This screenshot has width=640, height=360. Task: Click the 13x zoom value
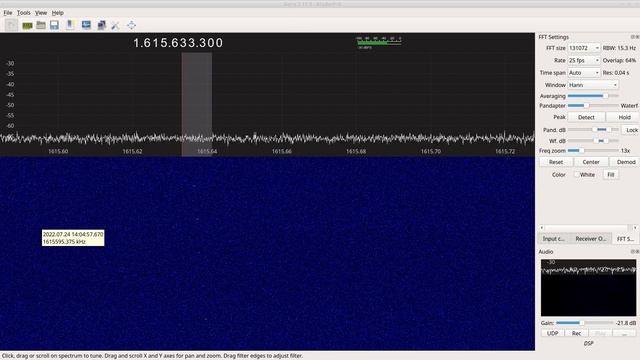coord(625,151)
